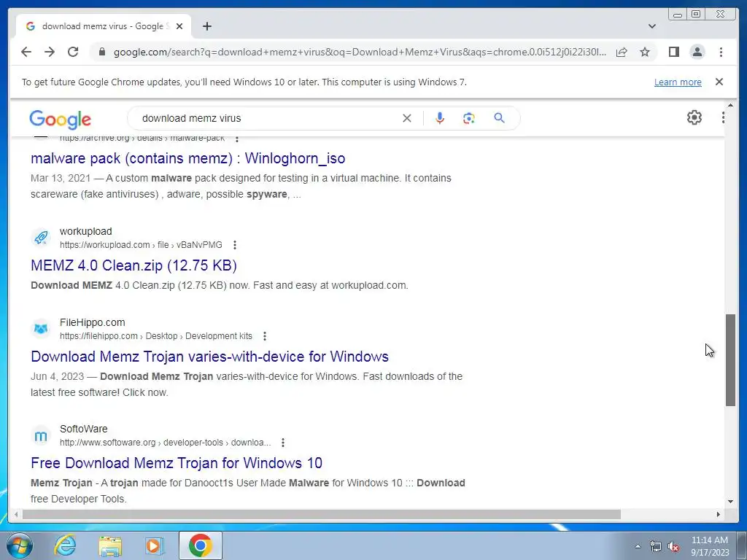Click the vertical scrollbar thumb
747x560 pixels.
click(x=730, y=360)
